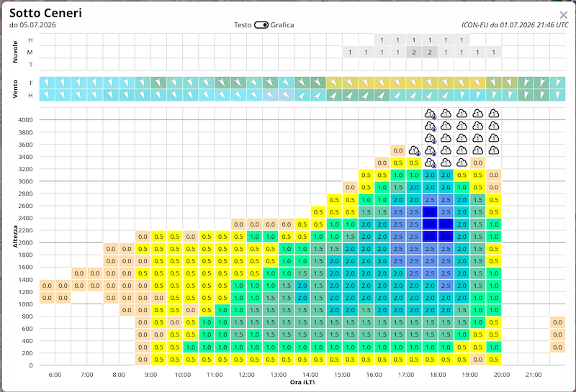576x392 pixels.
Task: Click cloud icon at 3400–3600 m in 19:30–20:00 column
Action: tap(494, 150)
